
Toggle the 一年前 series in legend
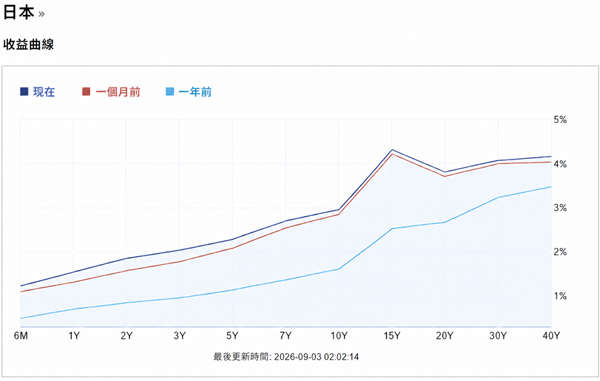(189, 92)
